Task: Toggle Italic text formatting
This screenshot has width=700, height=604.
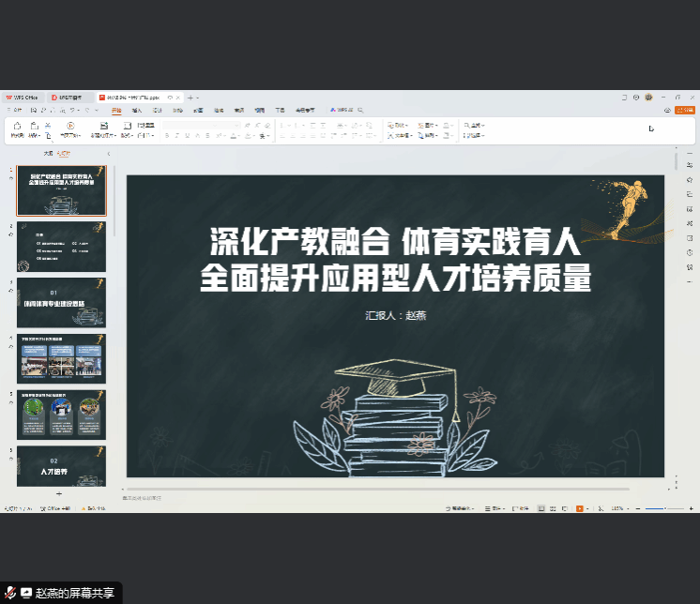Action: click(176, 136)
